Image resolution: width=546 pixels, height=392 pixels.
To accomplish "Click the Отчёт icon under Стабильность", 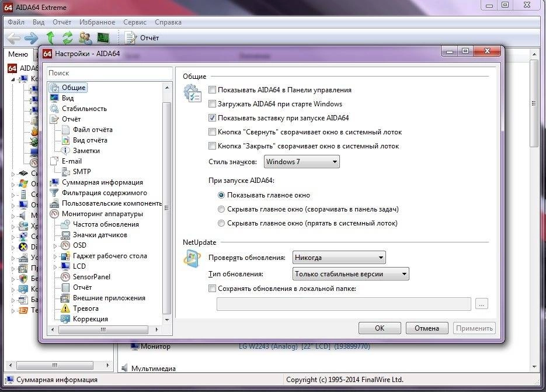I will 54,119.
